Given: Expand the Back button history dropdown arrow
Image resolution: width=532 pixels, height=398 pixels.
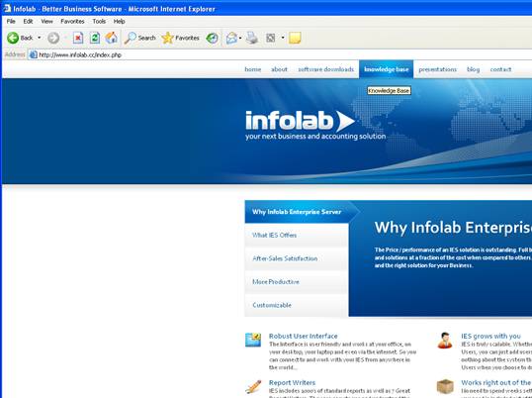Looking at the screenshot, I should pos(40,38).
